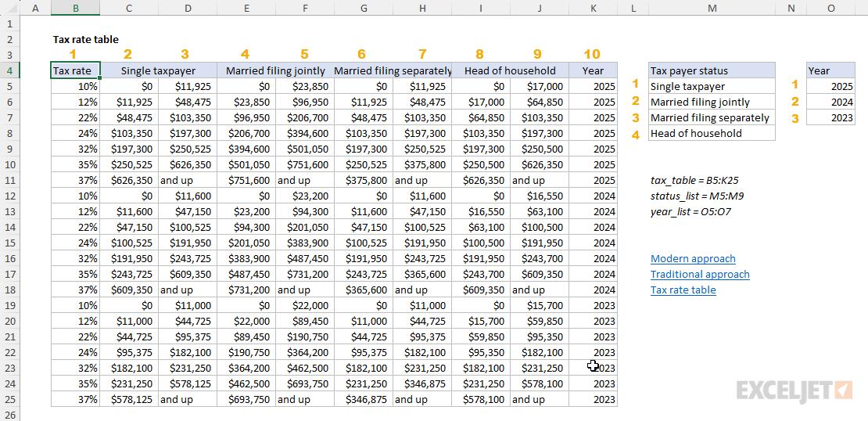Open the Traditional approach link

point(701,274)
